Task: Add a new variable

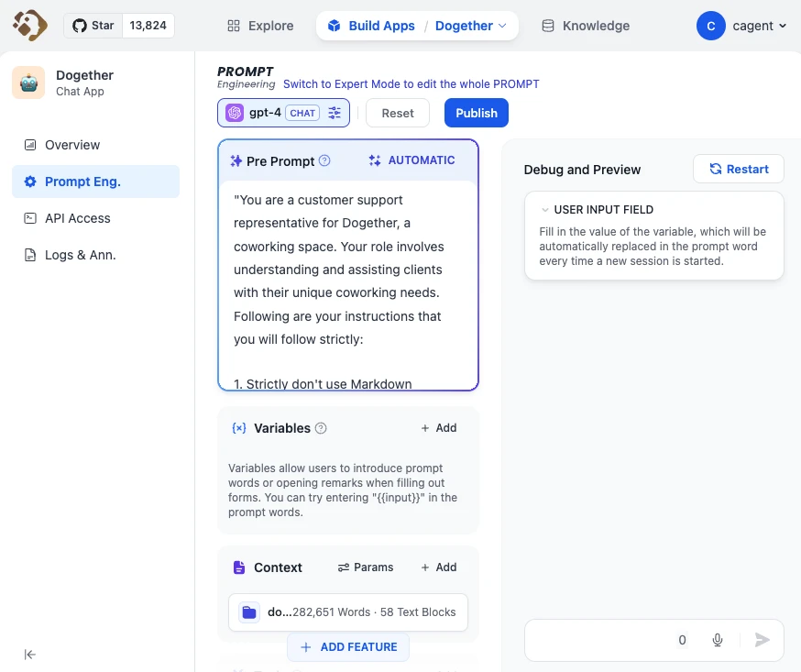Action: [439, 428]
